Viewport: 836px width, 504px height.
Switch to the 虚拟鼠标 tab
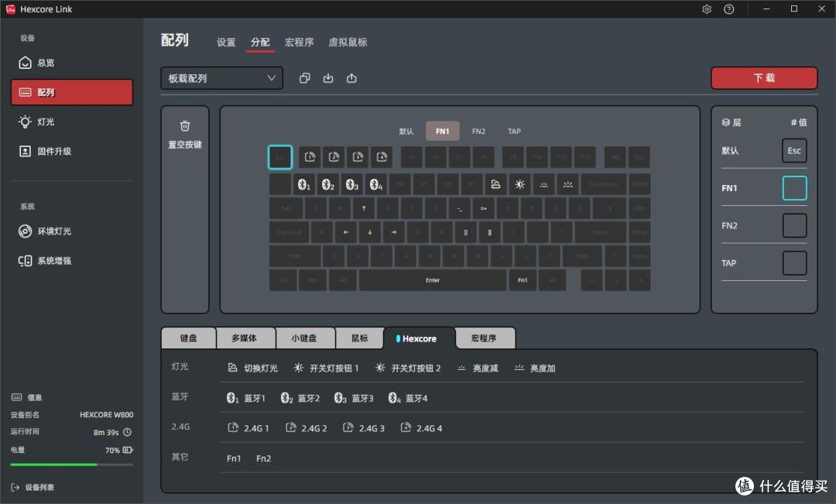coord(348,42)
